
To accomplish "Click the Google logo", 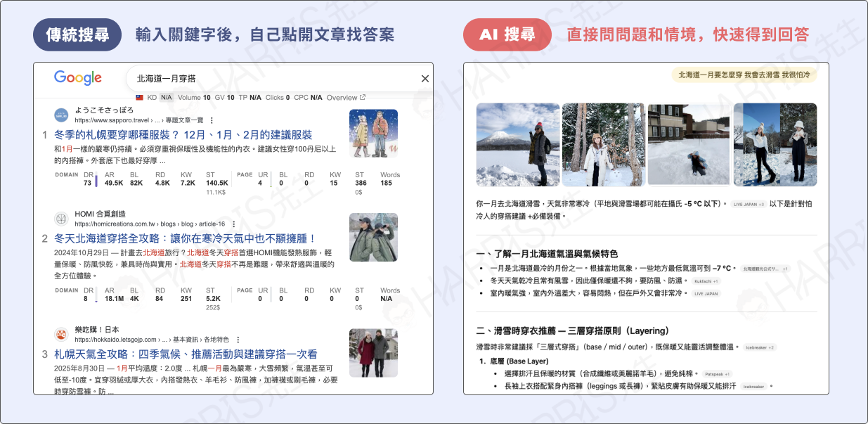I will click(76, 77).
